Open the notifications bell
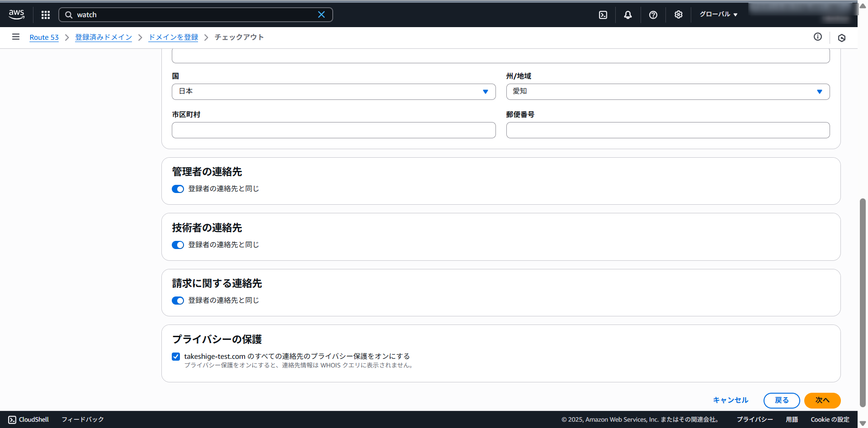Viewport: 868px width, 428px height. pyautogui.click(x=627, y=15)
